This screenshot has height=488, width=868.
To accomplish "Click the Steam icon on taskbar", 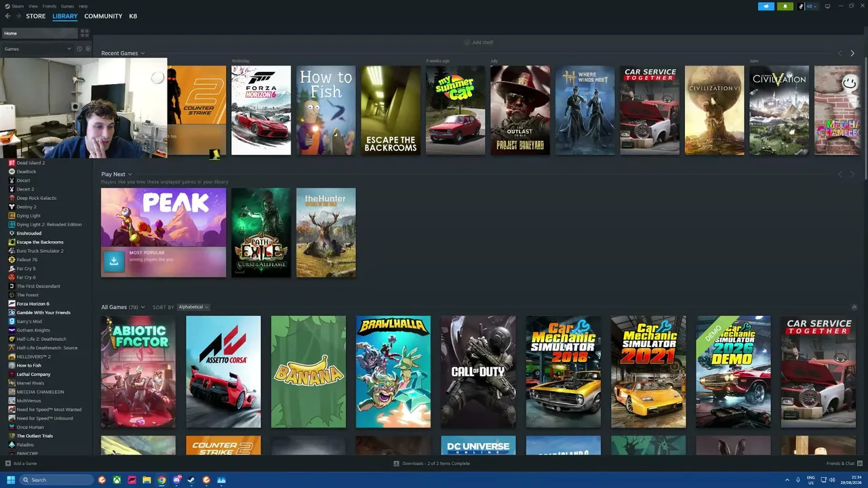I will (191, 480).
